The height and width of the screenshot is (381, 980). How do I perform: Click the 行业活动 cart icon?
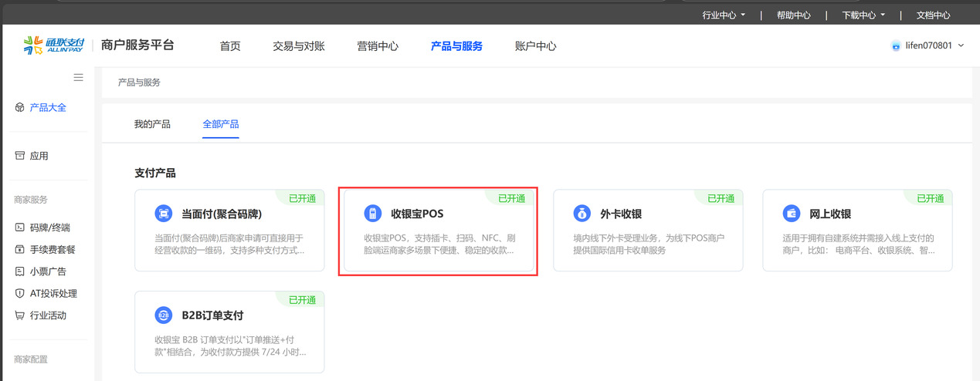pos(20,315)
